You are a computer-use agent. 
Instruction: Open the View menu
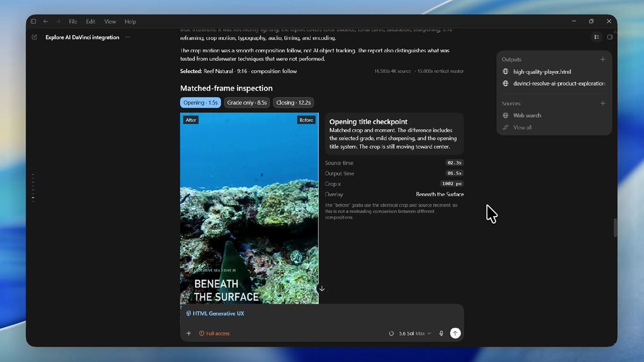(110, 21)
